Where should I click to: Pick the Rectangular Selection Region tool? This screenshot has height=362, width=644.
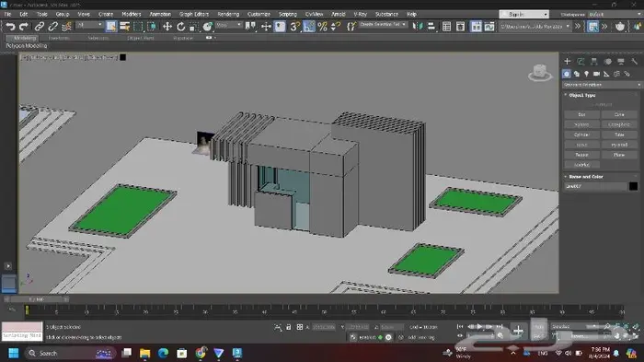pyautogui.click(x=138, y=27)
